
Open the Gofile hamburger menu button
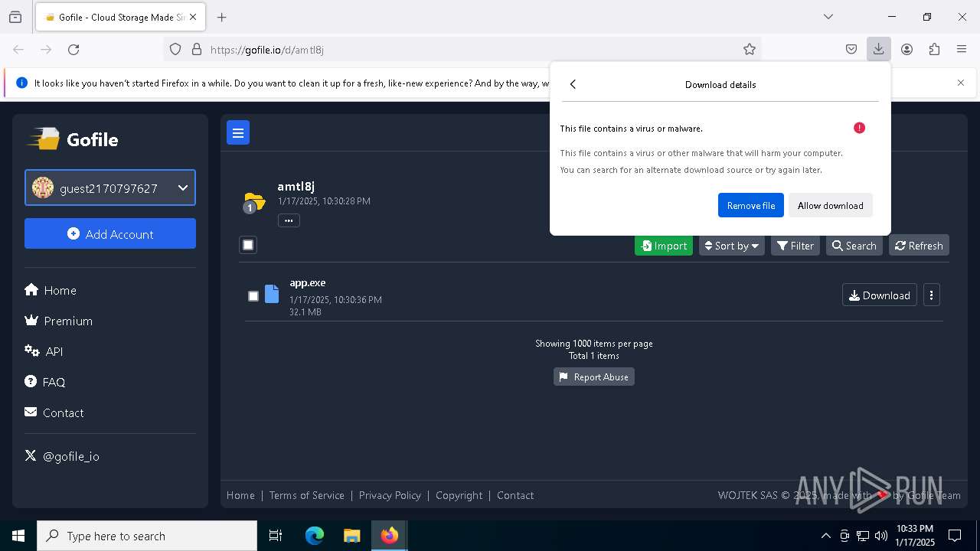pos(238,132)
